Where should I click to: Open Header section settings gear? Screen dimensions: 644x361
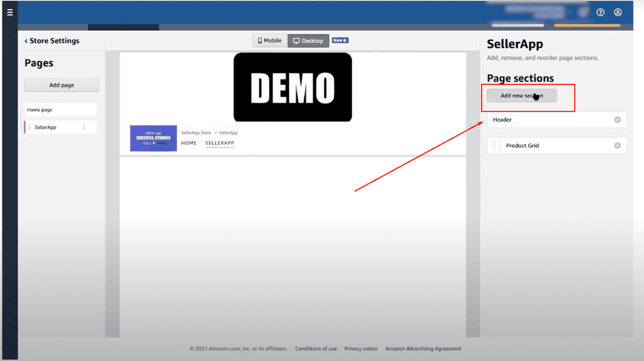pyautogui.click(x=617, y=120)
